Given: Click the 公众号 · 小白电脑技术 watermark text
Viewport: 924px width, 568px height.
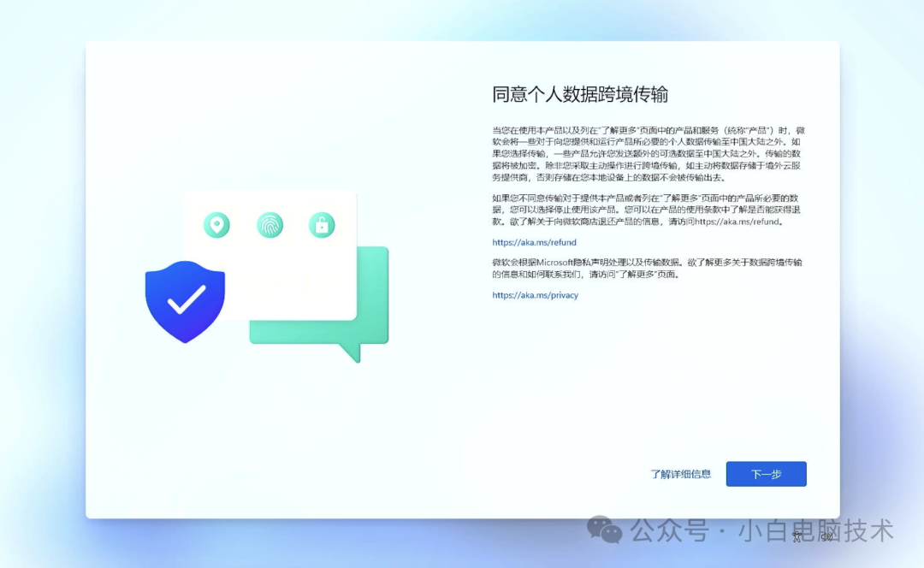Looking at the screenshot, I should pyautogui.click(x=761, y=530).
